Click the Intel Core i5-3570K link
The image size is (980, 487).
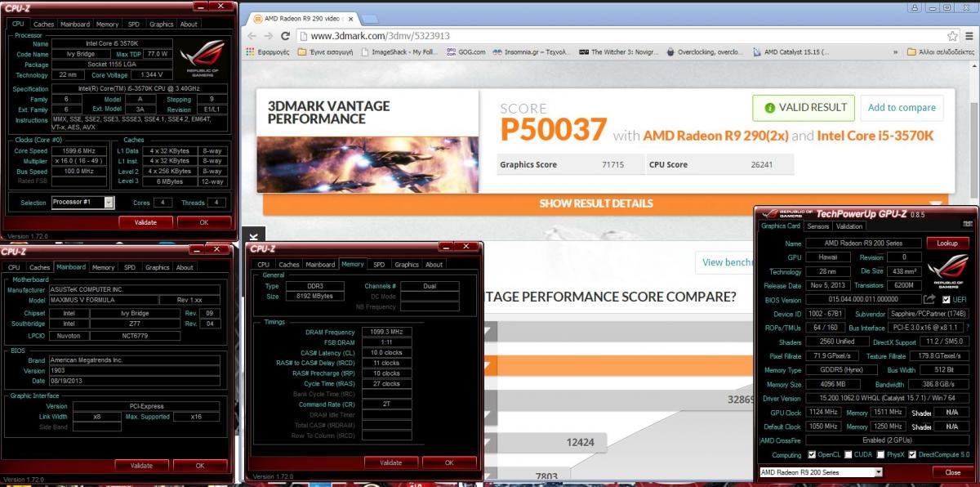click(875, 135)
